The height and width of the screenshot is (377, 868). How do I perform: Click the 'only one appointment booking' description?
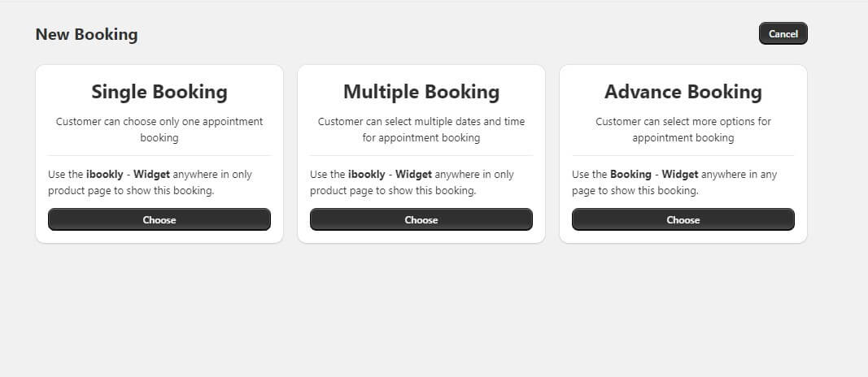coord(159,129)
